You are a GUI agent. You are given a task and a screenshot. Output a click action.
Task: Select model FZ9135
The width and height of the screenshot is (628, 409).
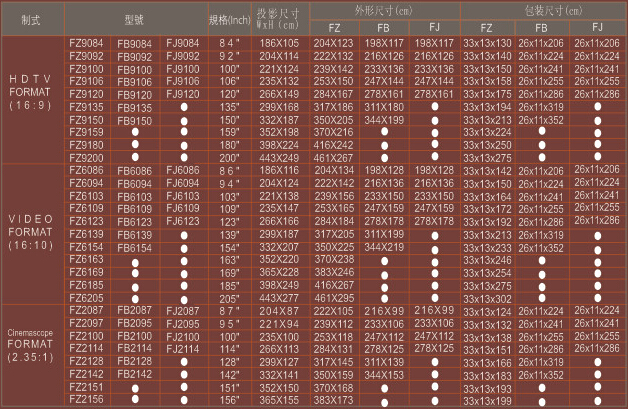click(x=86, y=107)
